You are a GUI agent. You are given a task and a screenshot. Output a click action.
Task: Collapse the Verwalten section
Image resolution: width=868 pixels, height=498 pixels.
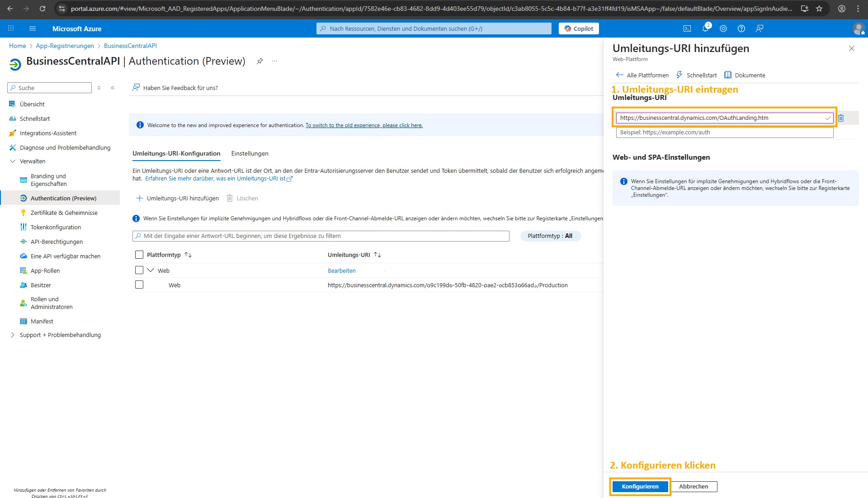[x=12, y=161]
